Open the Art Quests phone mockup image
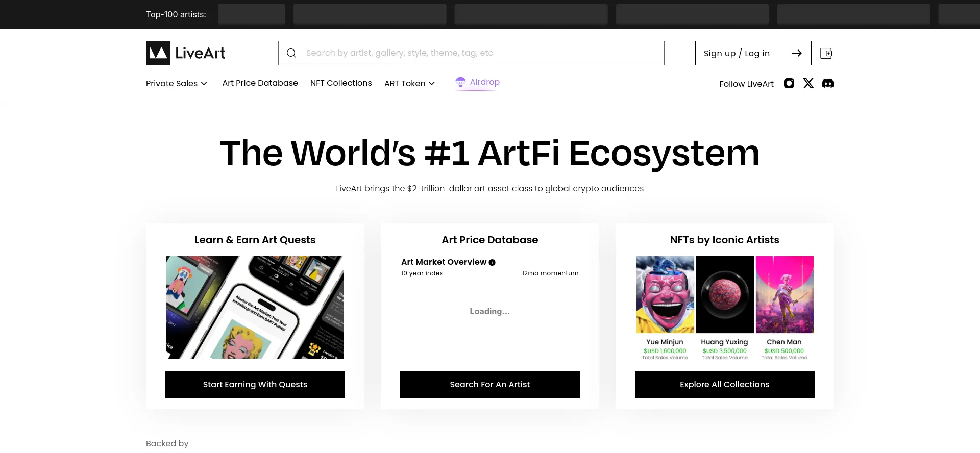This screenshot has height=453, width=980. coord(255,307)
